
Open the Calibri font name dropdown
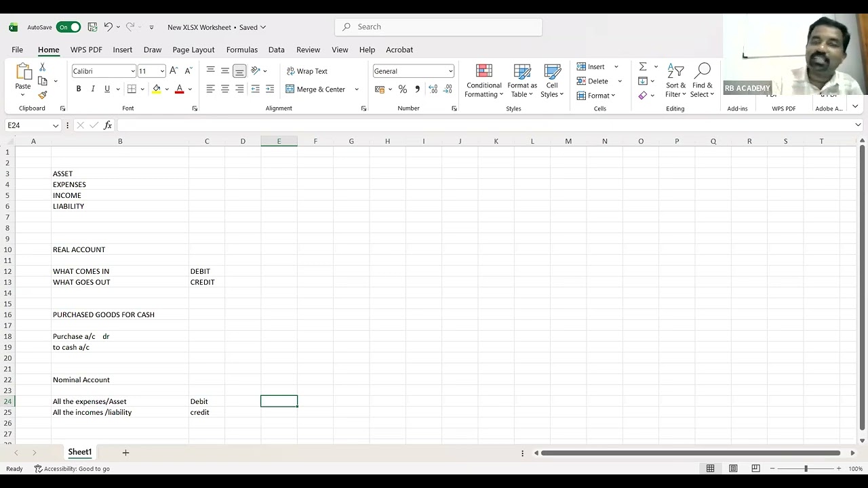[x=132, y=71]
